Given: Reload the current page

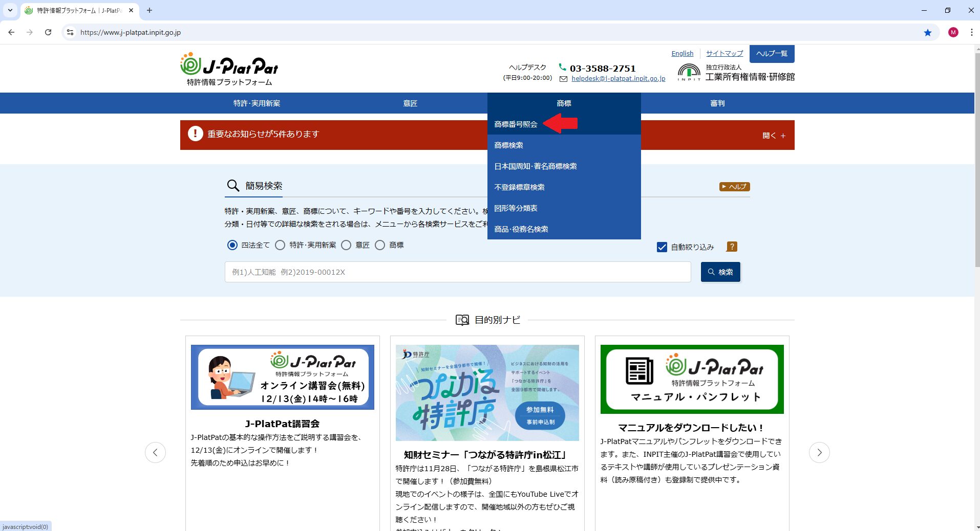Looking at the screenshot, I should 48,32.
